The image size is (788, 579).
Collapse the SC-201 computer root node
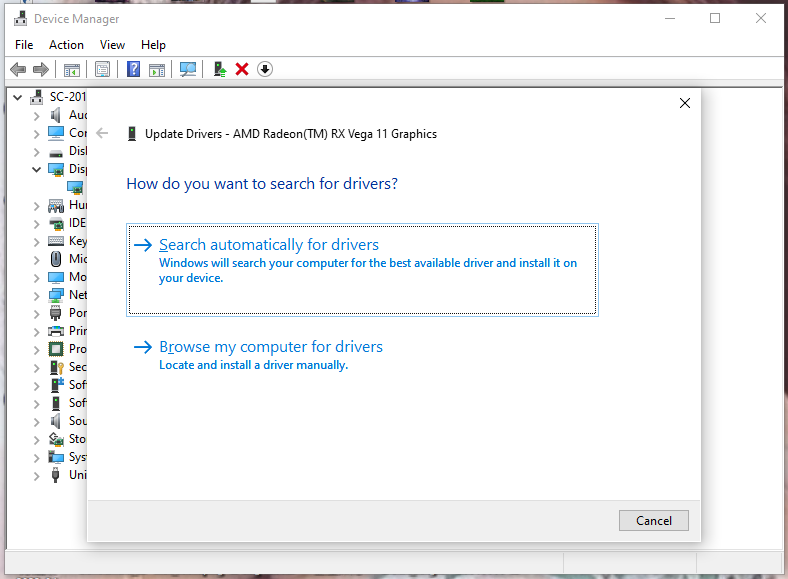point(18,97)
